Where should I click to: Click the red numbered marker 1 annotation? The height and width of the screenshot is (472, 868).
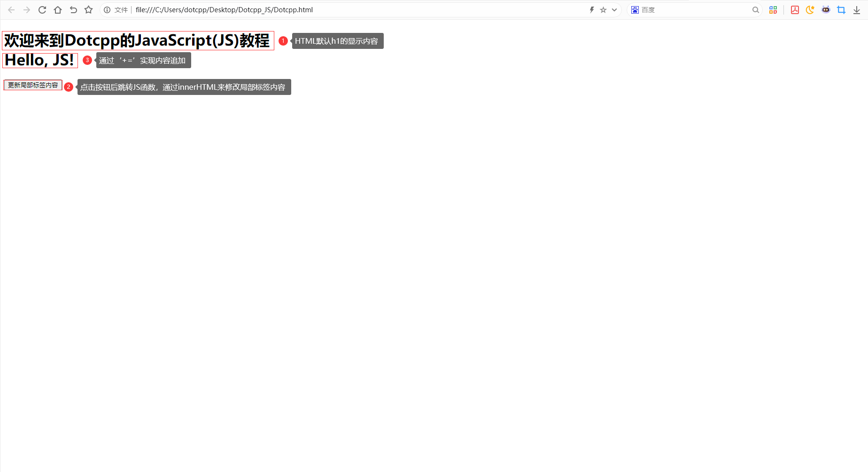[283, 41]
